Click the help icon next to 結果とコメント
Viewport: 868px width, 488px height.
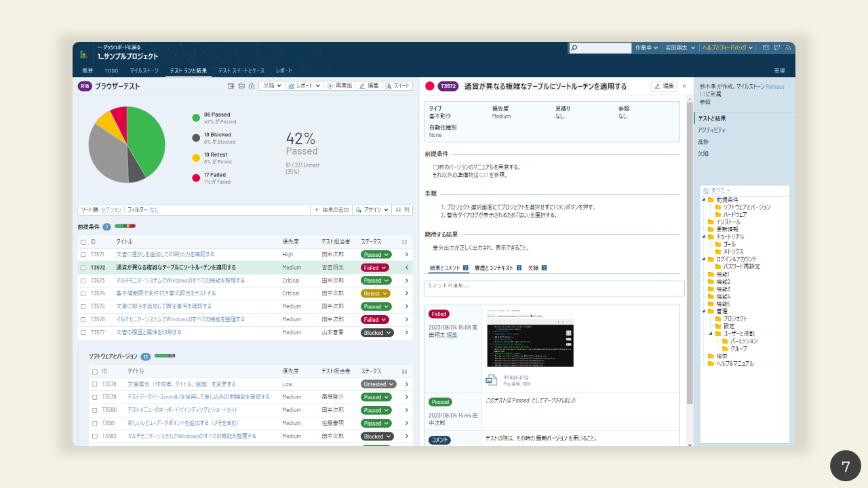(466, 268)
